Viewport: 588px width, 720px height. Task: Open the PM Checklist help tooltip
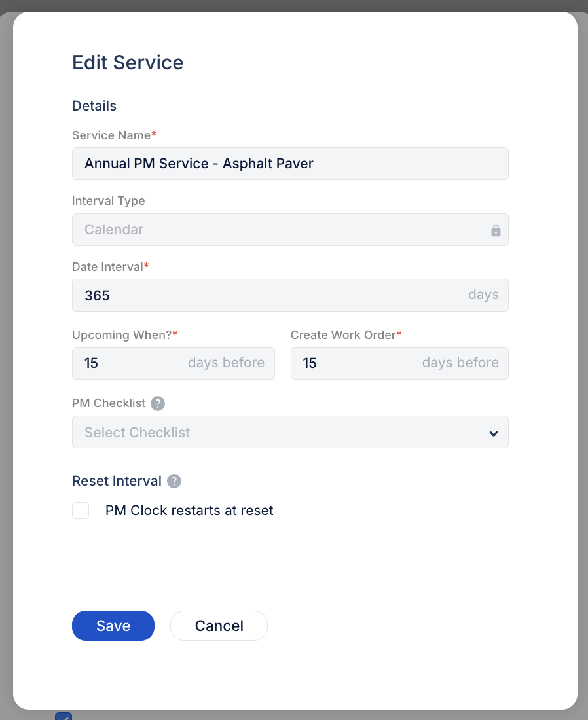tap(157, 403)
